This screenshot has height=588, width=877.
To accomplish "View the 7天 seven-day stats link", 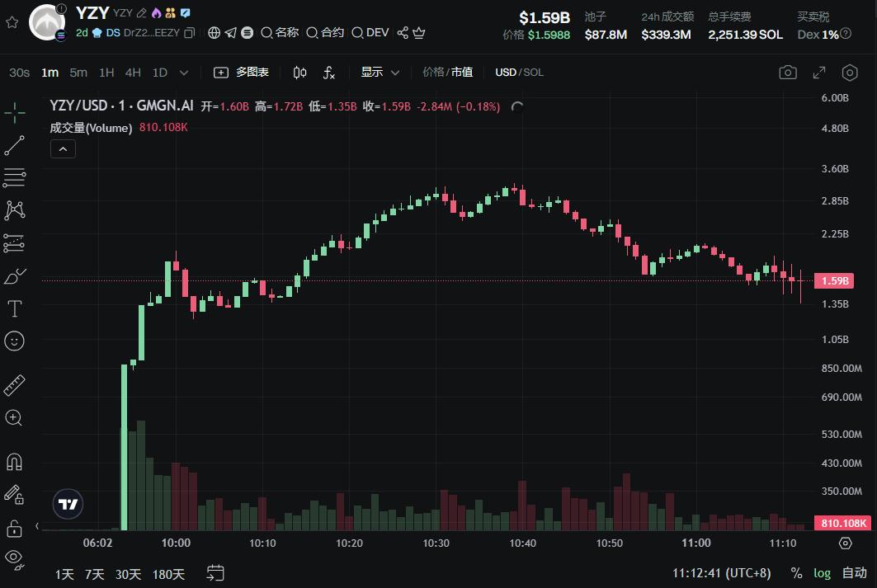I will [x=94, y=574].
